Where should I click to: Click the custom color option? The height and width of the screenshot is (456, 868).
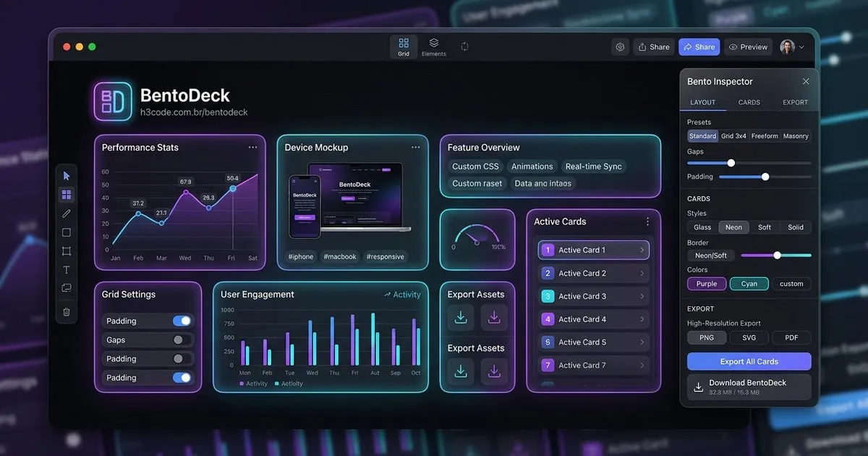pyautogui.click(x=792, y=284)
